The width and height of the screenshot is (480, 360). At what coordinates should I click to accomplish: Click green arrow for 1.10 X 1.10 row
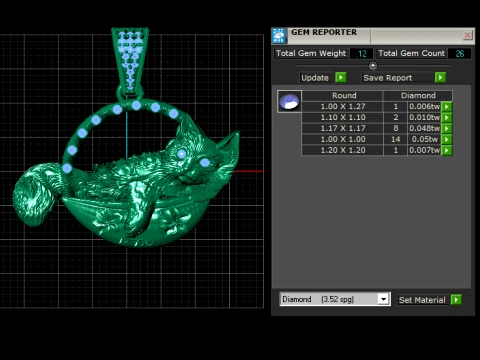coord(447,118)
